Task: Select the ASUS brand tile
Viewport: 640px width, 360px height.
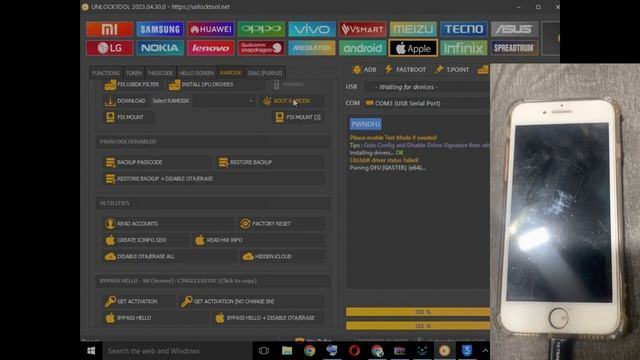Action: [x=514, y=29]
